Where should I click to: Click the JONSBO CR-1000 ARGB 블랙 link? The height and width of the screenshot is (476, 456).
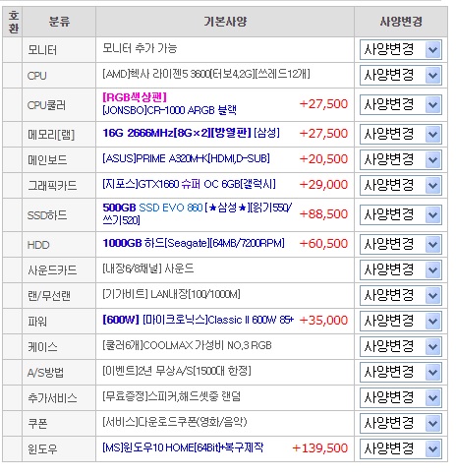169,110
